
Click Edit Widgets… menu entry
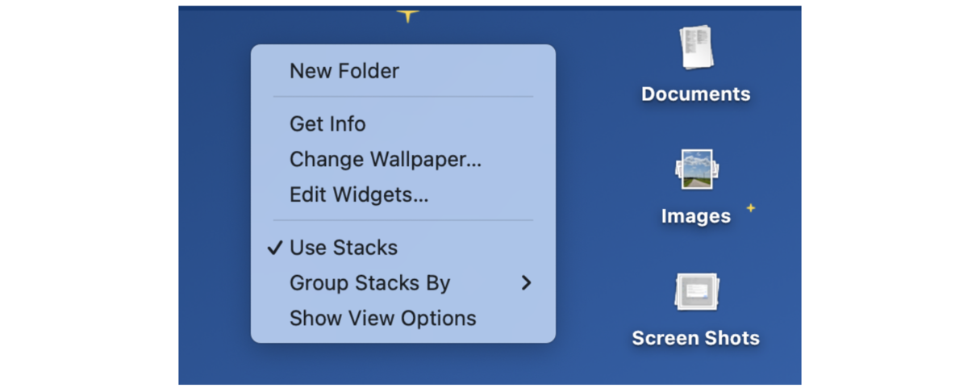(x=359, y=195)
